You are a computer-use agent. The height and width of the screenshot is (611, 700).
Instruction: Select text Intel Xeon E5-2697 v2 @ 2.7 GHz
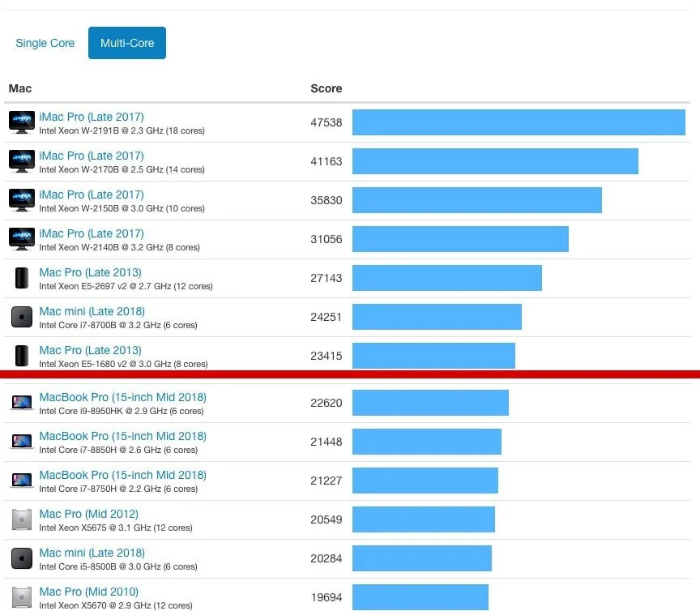(x=105, y=286)
